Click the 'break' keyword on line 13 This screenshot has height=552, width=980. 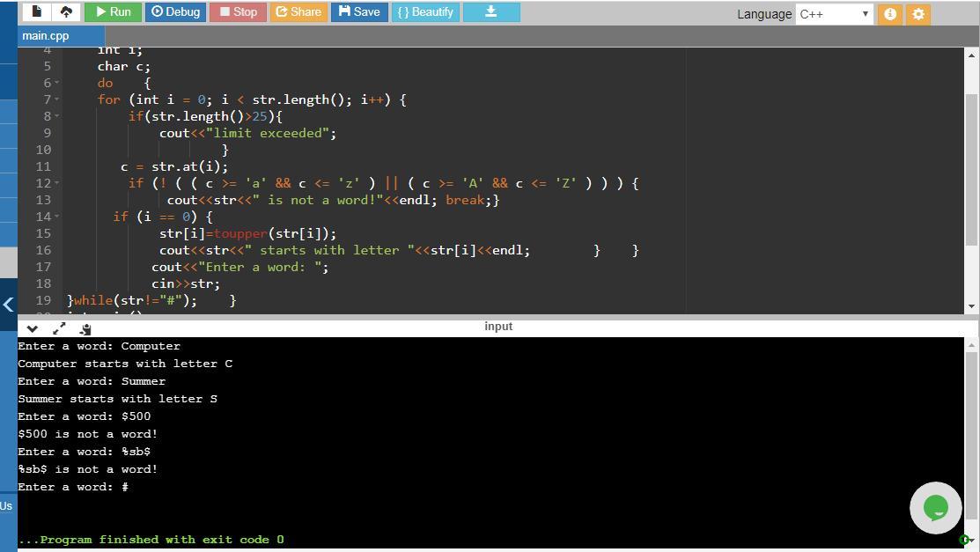click(x=465, y=200)
